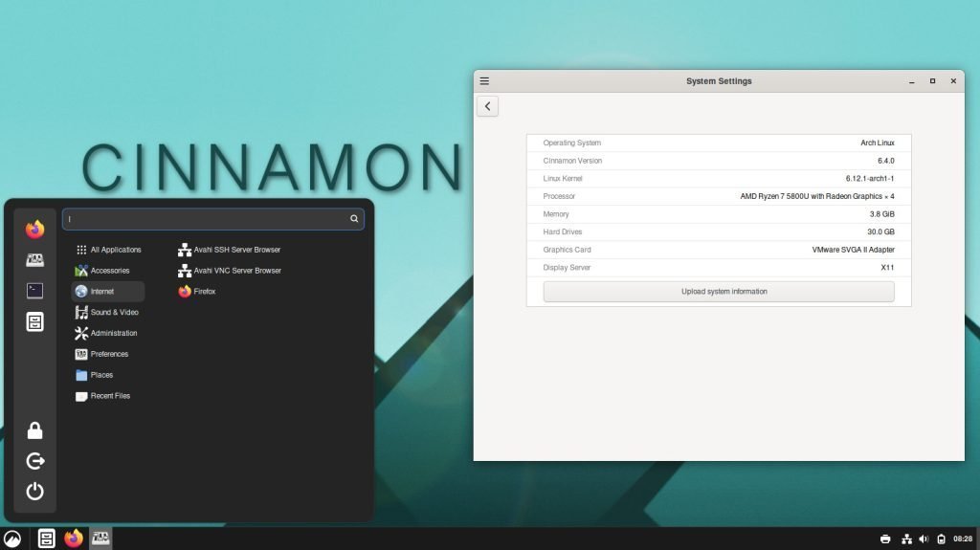Click Memory value 3.8 GiB
The image size is (980, 550).
[x=881, y=214]
